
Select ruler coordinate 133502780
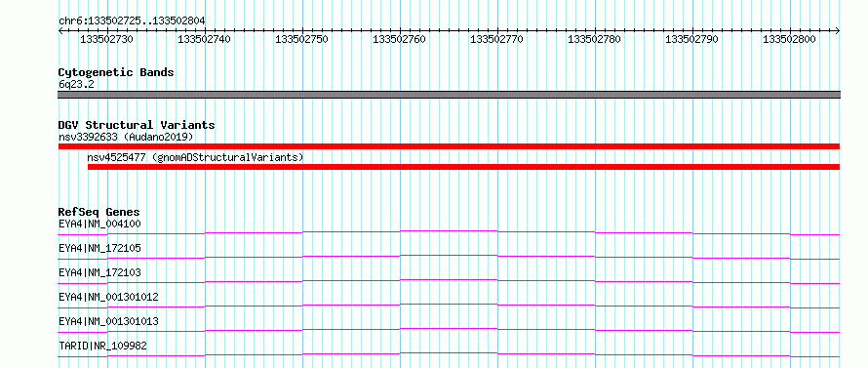point(594,39)
